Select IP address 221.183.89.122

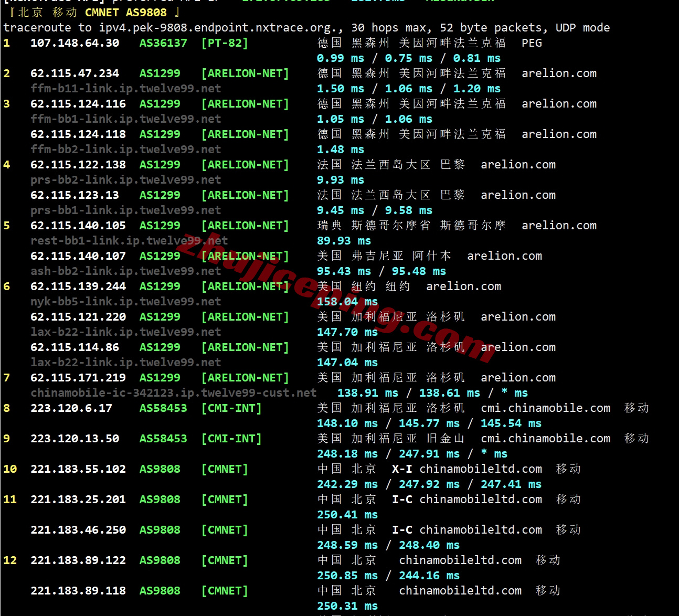click(78, 560)
